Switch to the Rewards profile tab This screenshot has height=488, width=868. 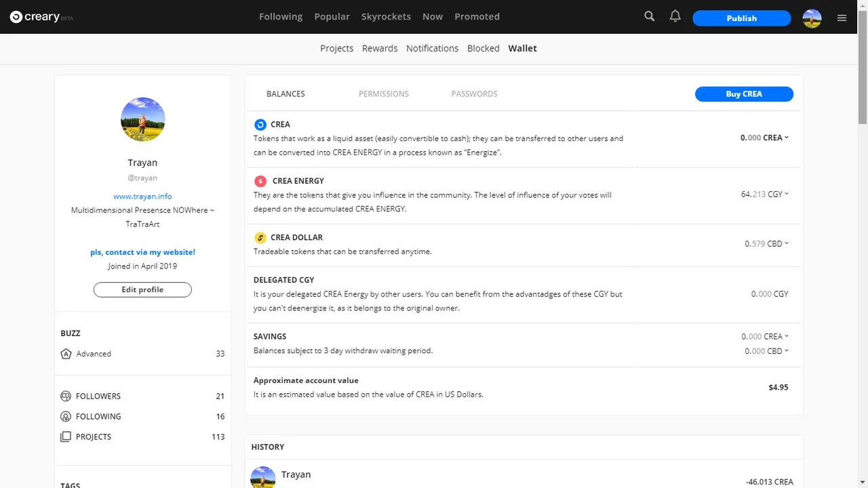(x=380, y=48)
